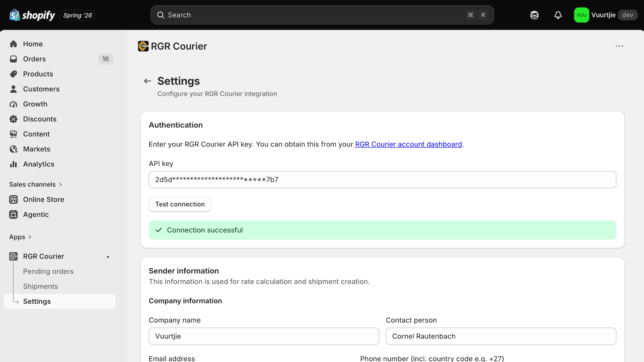Image resolution: width=644 pixels, height=362 pixels.
Task: Expand Sales channels section
Action: point(36,184)
